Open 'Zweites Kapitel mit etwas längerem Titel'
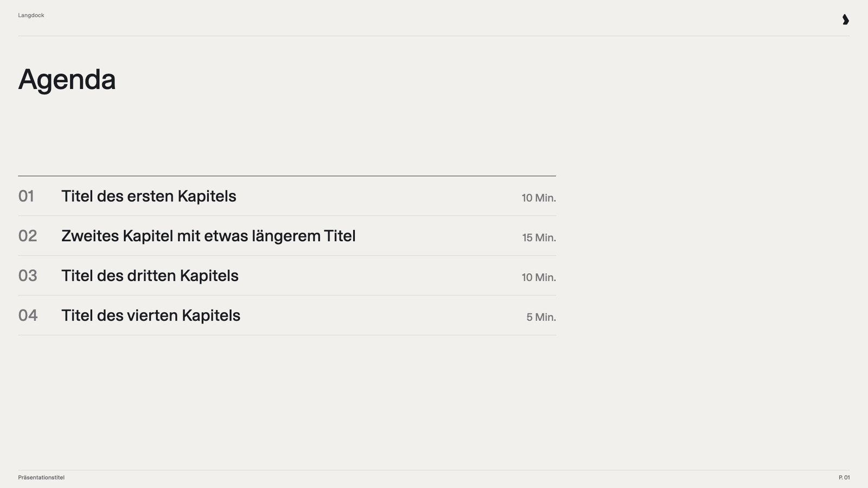Image resolution: width=868 pixels, height=488 pixels. (208, 236)
